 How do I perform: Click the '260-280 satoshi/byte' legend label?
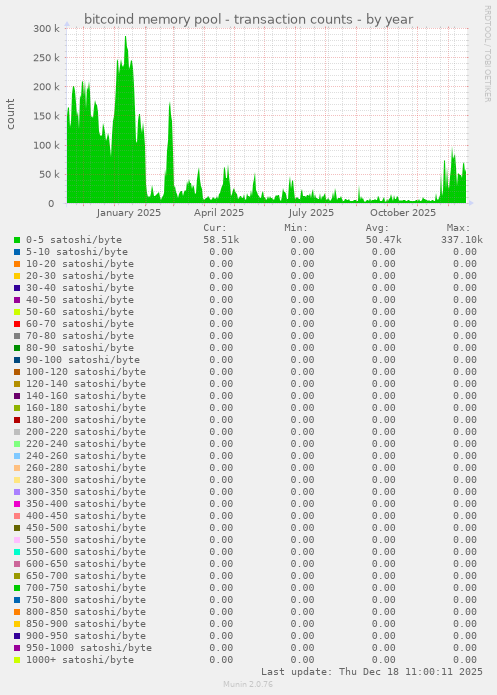click(x=86, y=468)
